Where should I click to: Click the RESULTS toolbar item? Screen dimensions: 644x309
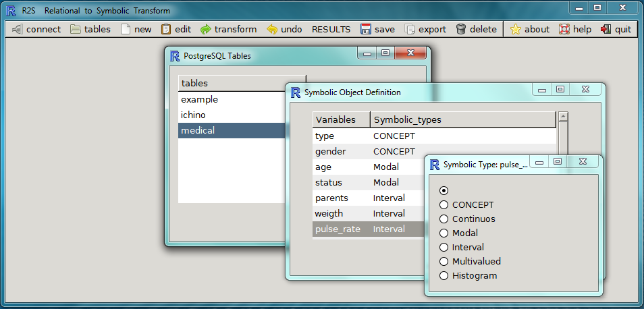[x=331, y=29]
